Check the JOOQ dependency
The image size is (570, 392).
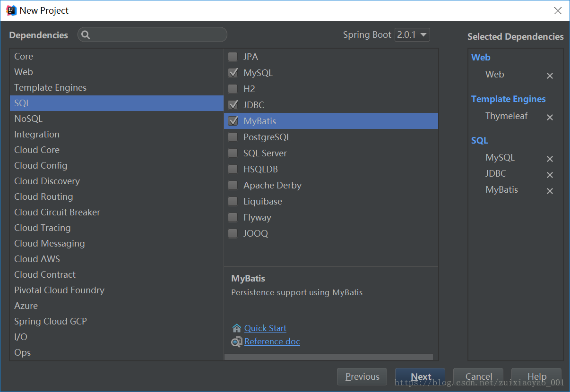233,233
